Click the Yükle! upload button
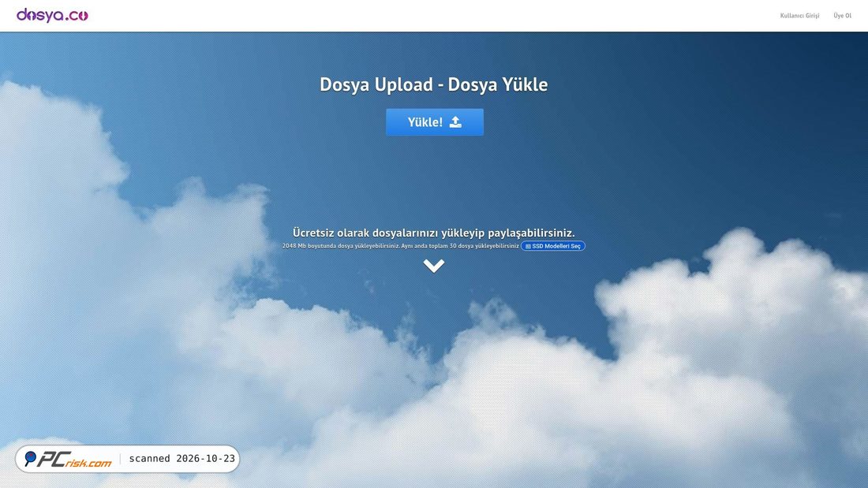Viewport: 868px width, 488px height. [x=435, y=122]
